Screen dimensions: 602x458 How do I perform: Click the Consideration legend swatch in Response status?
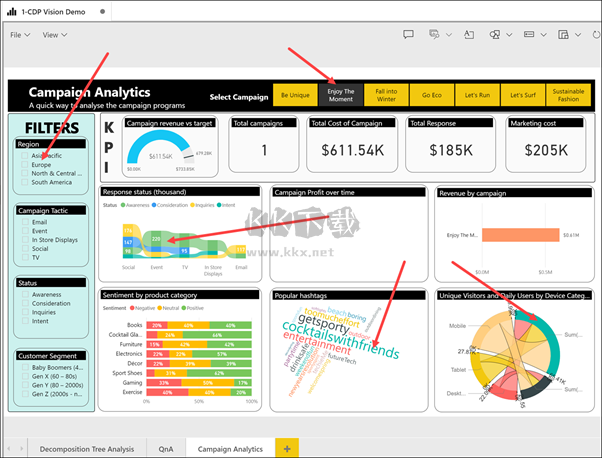point(154,205)
